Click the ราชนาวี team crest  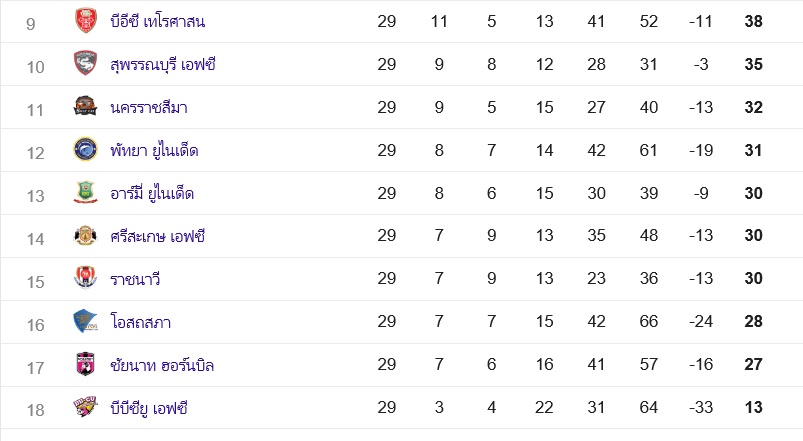pos(86,278)
